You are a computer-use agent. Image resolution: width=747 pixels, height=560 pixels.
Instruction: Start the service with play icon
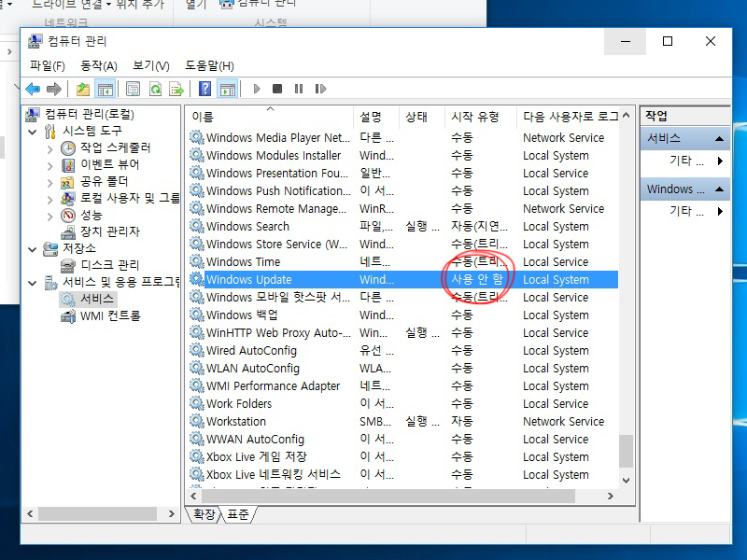coord(257,89)
